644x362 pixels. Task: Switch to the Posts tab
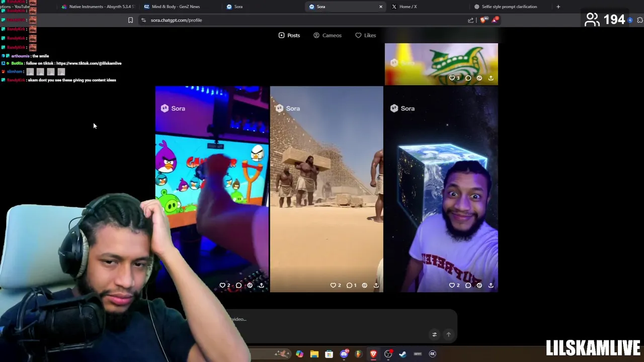coord(289,35)
